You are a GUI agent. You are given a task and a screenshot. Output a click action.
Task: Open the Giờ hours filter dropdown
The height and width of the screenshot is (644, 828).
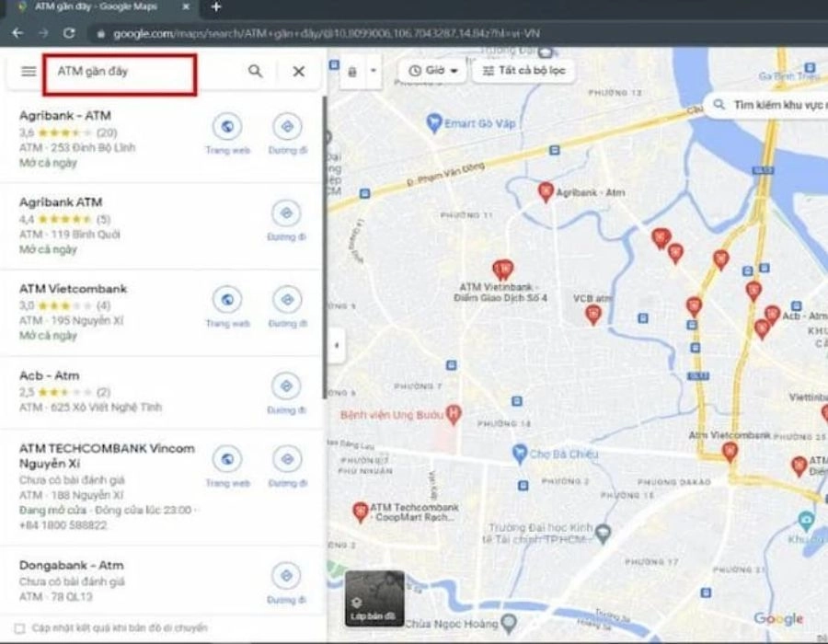tap(432, 70)
